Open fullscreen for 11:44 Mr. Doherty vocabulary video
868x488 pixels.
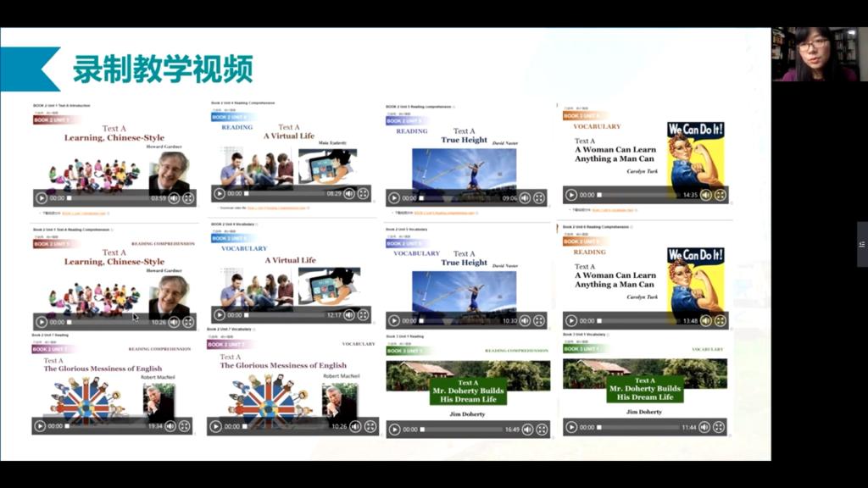tap(719, 427)
